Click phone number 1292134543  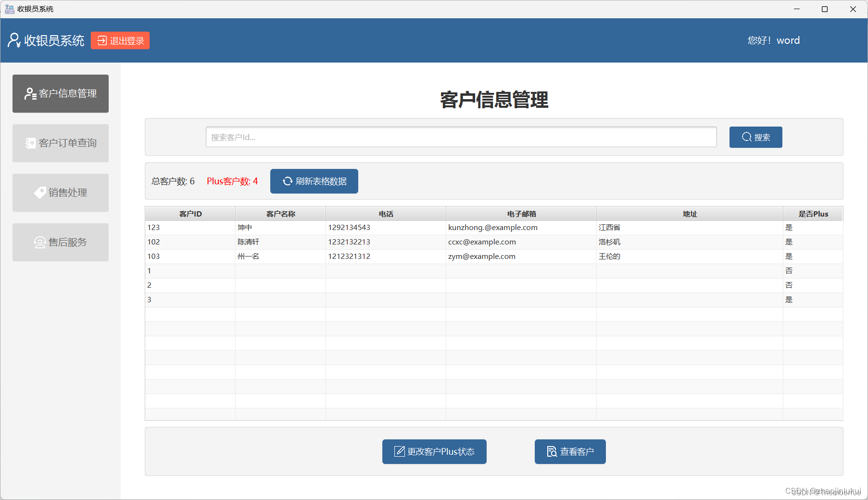(x=349, y=228)
